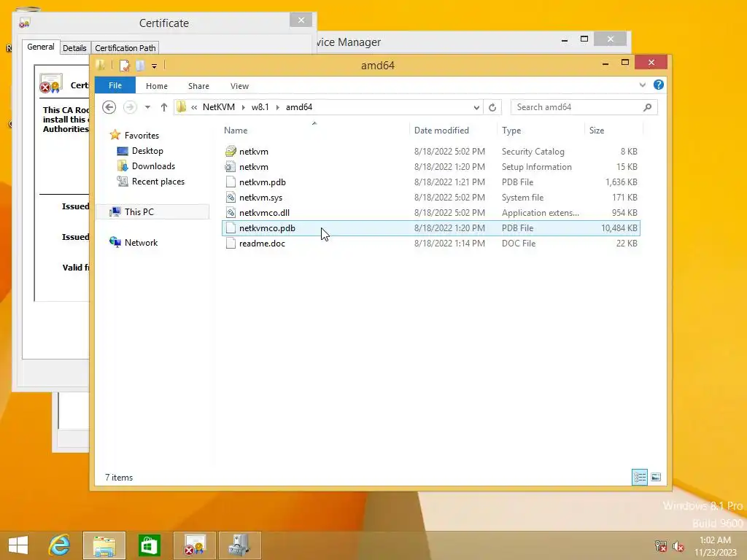This screenshot has height=560, width=747.
Task: Open the Windows Start button
Action: (x=18, y=545)
